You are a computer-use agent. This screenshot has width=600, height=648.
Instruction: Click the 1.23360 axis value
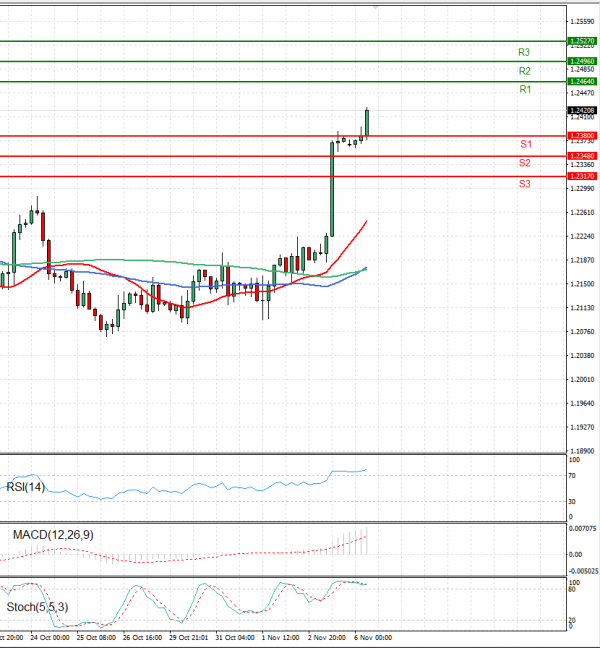point(582,164)
